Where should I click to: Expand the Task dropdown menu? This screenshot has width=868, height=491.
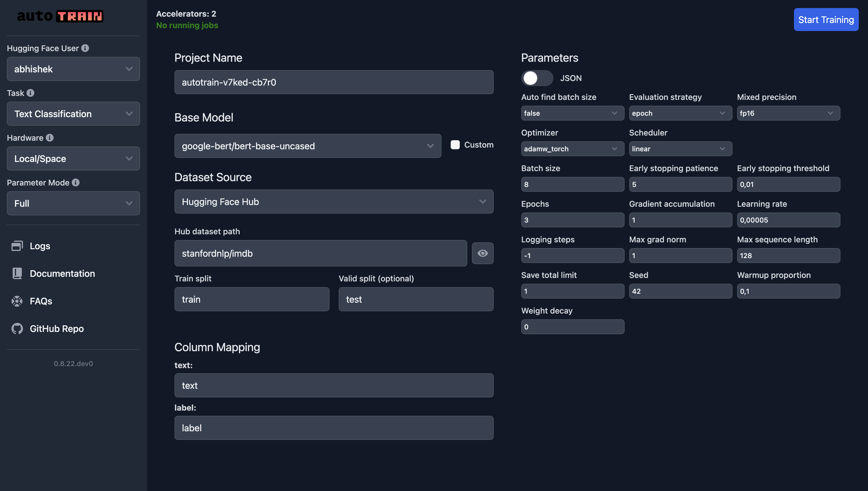[73, 113]
